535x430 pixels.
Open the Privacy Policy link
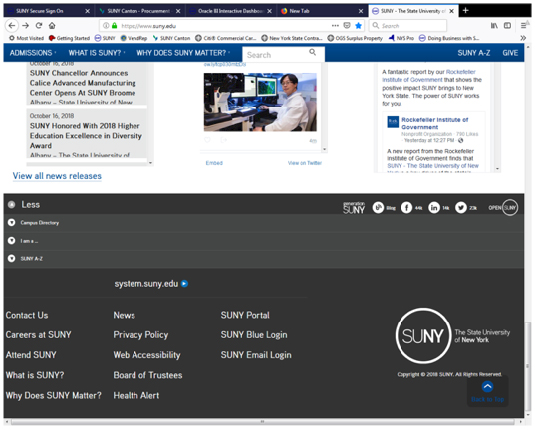(x=141, y=335)
